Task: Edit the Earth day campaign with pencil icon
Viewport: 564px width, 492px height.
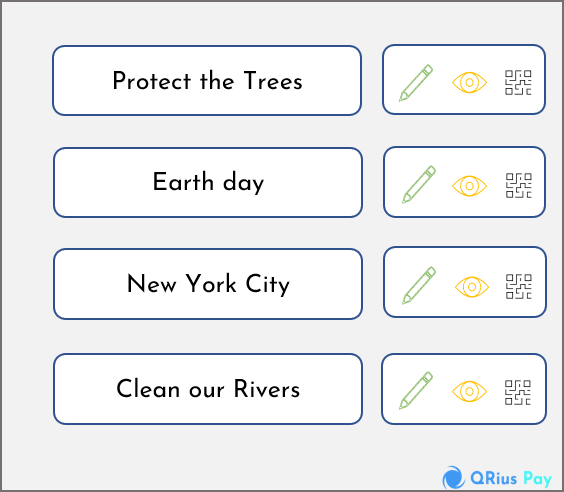Action: 419,184
